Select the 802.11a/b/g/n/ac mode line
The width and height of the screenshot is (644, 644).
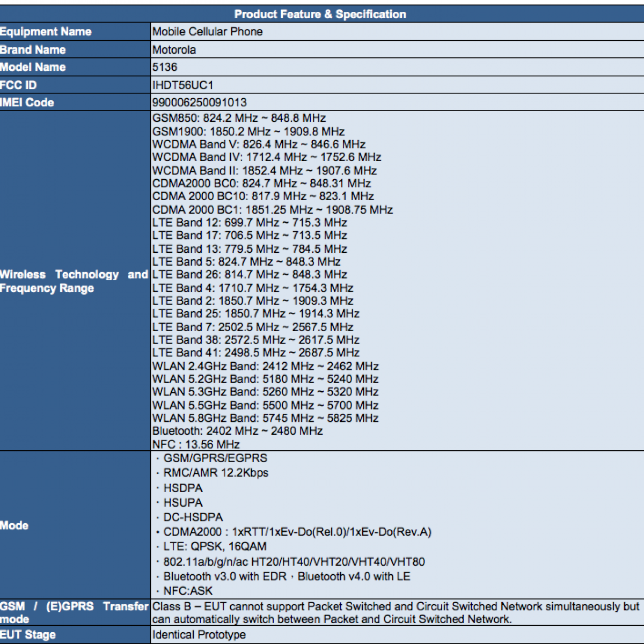click(x=294, y=562)
